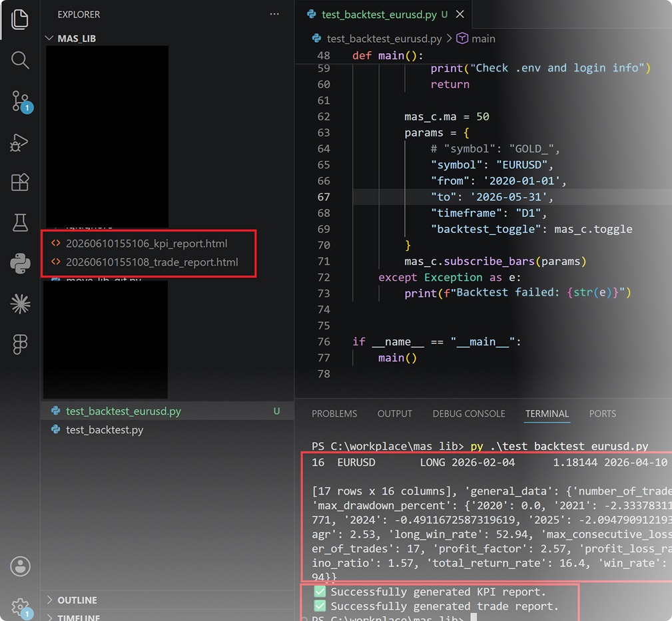The width and height of the screenshot is (672, 621).
Task: Open the Python extension icon
Action: click(20, 263)
